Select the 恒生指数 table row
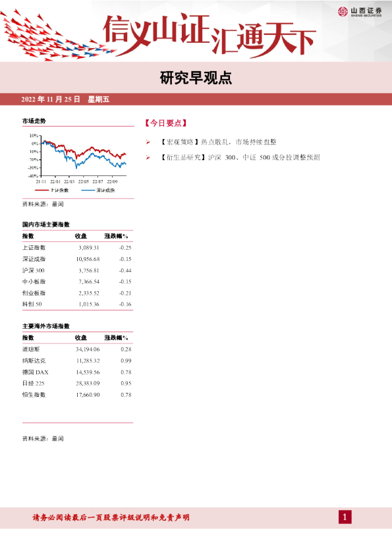This screenshot has width=392, height=555. coord(78,395)
